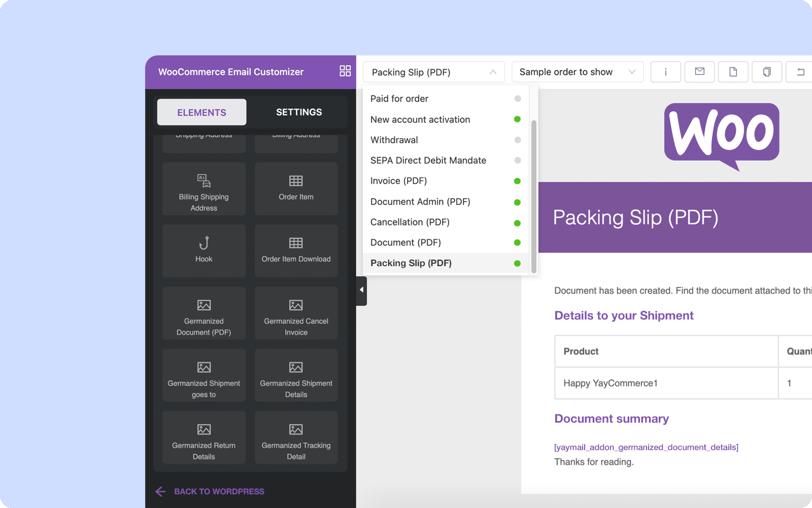Screen dimensions: 812x508
Task: Click the copy template icon
Action: coord(767,72)
